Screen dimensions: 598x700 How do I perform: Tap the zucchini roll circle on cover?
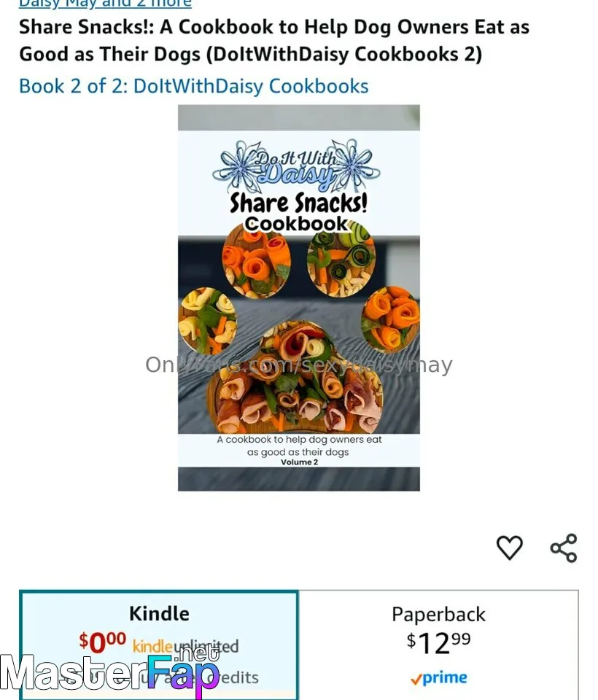tap(341, 259)
